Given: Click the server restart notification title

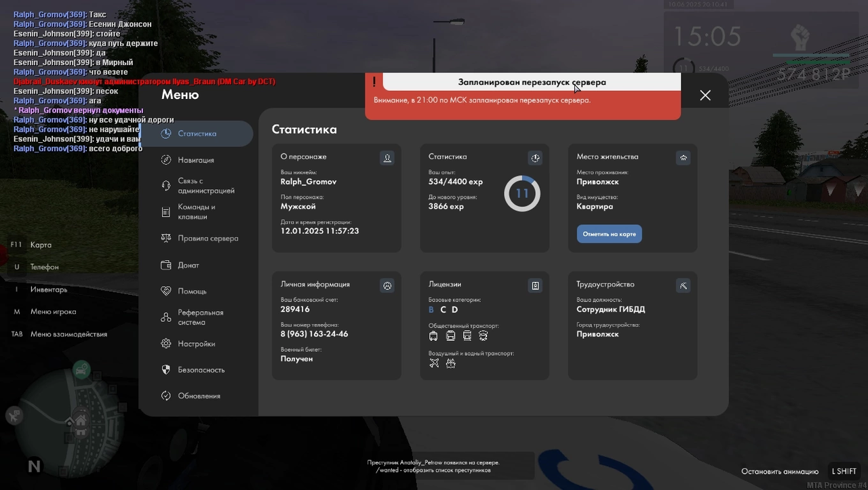Looking at the screenshot, I should pos(532,82).
